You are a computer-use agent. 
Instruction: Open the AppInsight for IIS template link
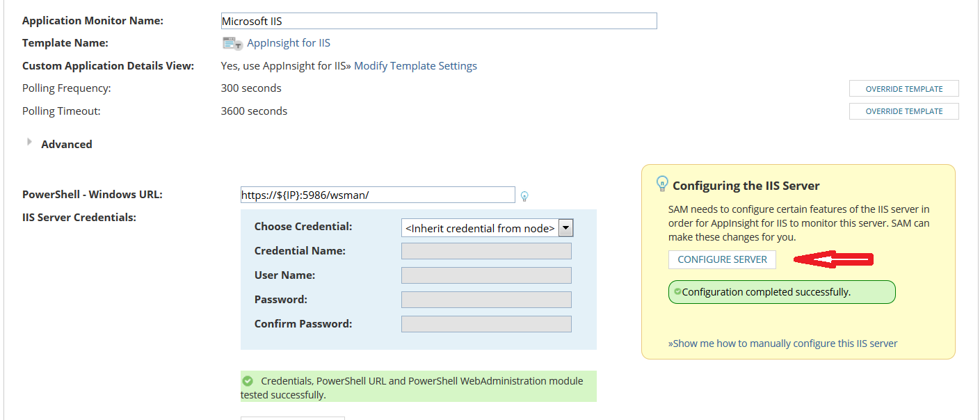[x=289, y=43]
